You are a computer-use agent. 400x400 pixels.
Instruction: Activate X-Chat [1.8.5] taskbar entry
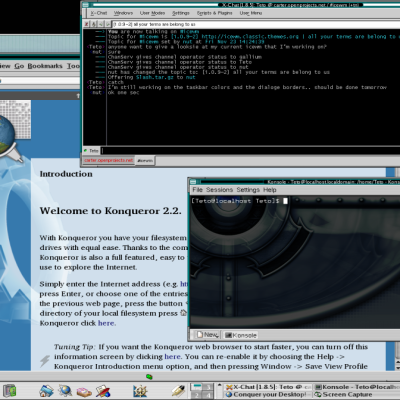click(x=268, y=387)
